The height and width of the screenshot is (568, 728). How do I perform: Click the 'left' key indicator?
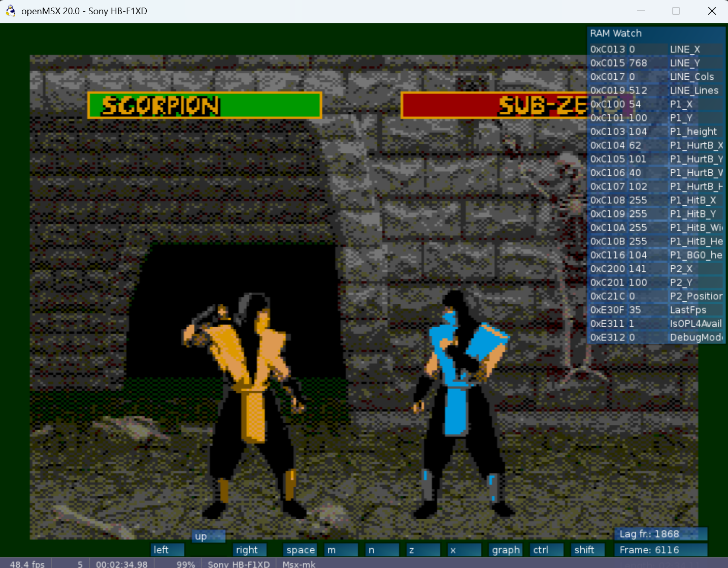[x=168, y=550]
